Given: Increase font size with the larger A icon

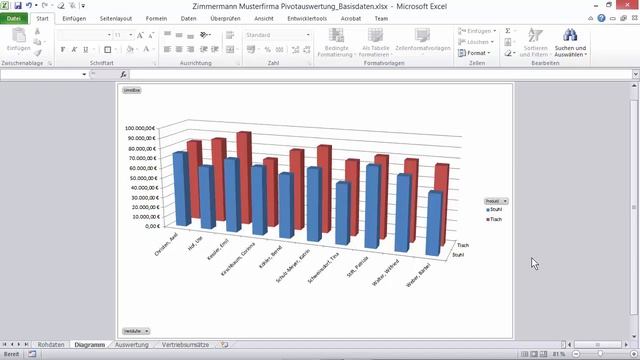Looking at the screenshot, I should 140,36.
